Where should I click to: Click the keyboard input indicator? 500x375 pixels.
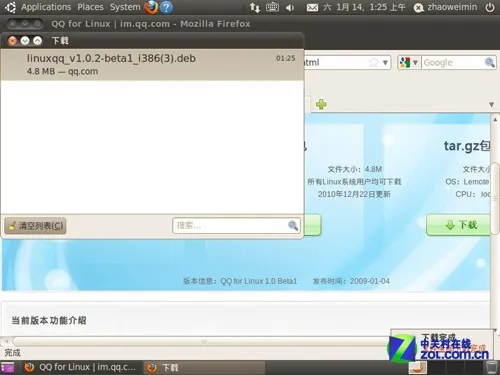tap(272, 7)
